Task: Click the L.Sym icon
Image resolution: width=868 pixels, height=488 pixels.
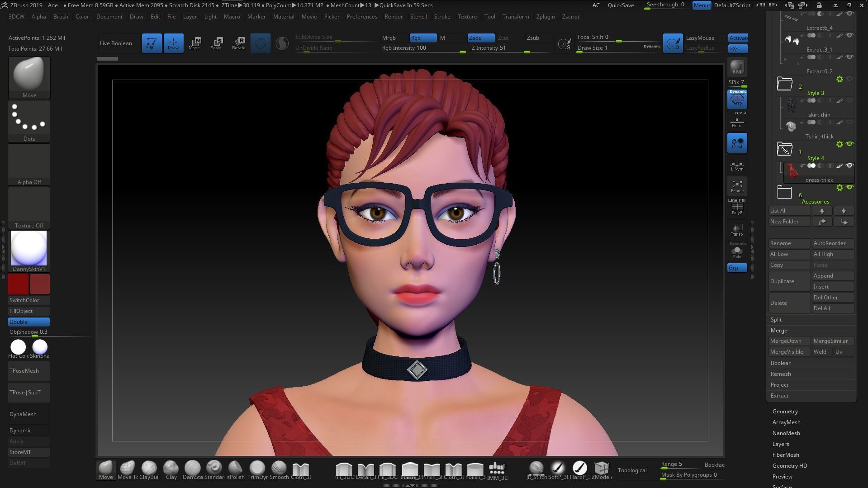Action: tap(737, 166)
